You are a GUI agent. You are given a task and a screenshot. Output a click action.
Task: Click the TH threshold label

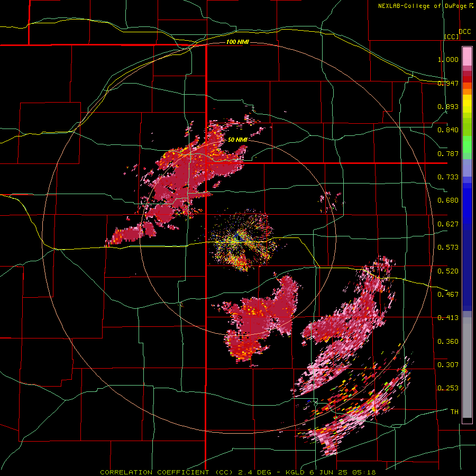[x=454, y=411]
